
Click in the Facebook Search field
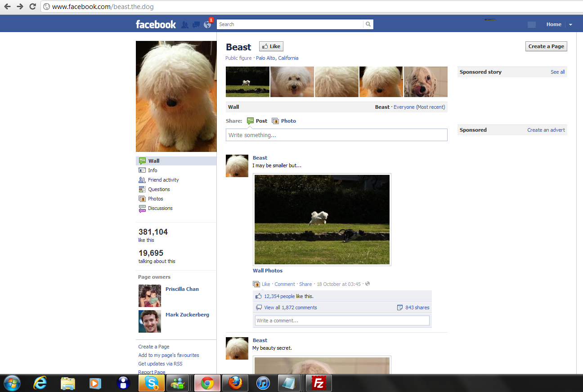(x=290, y=24)
